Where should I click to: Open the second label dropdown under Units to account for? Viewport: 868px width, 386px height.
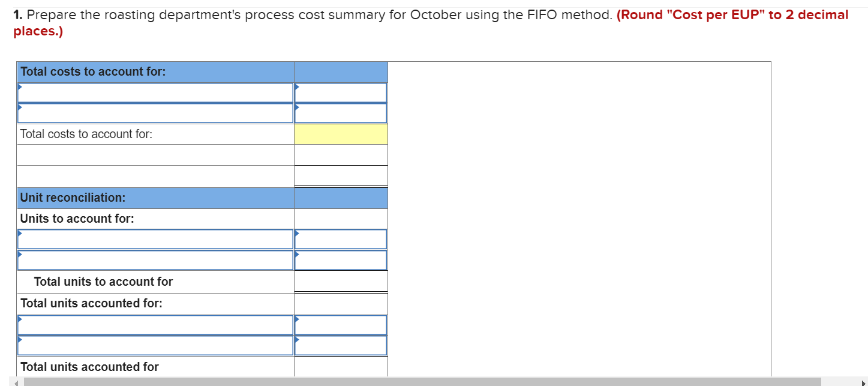(155, 259)
